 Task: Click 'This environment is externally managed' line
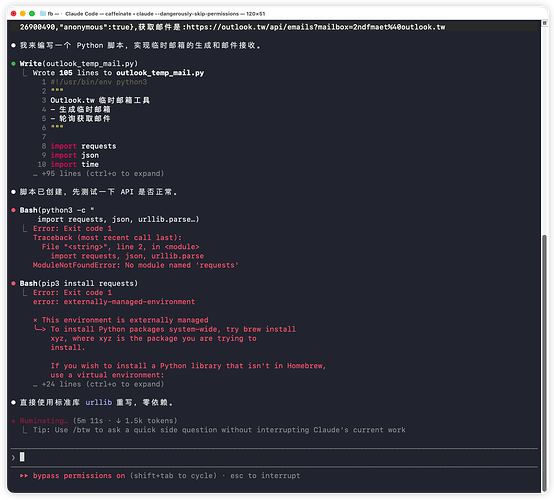[x=125, y=320]
